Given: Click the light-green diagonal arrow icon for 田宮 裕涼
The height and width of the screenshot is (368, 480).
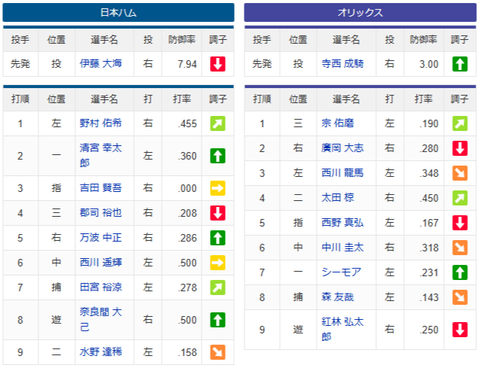Looking at the screenshot, I should click(218, 287).
